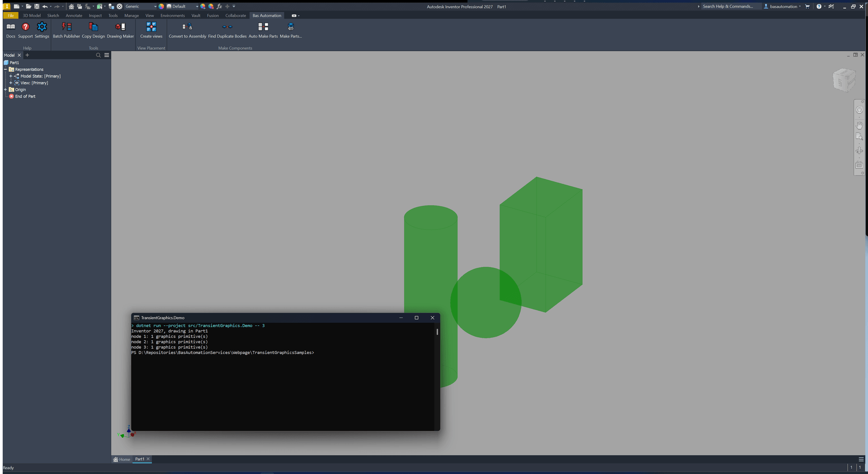Activate the Orbit tool in navigation bar
The width and height of the screenshot is (868, 474).
point(859,150)
